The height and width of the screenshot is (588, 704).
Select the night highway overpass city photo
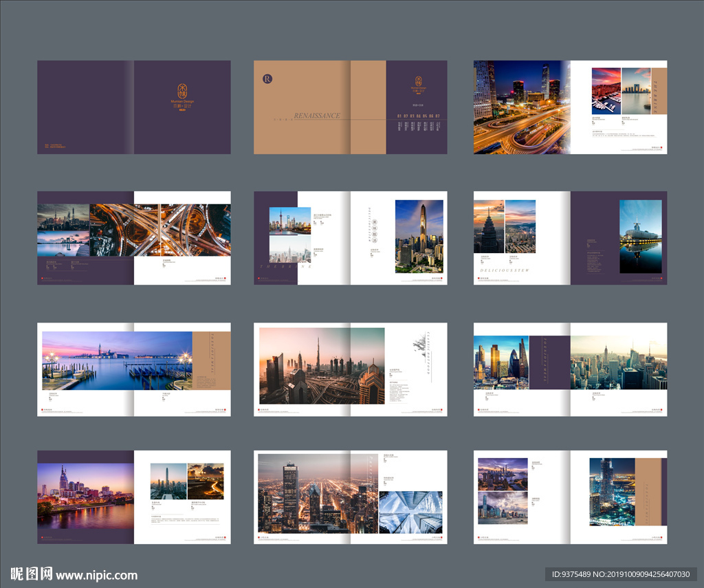pyautogui.click(x=522, y=107)
